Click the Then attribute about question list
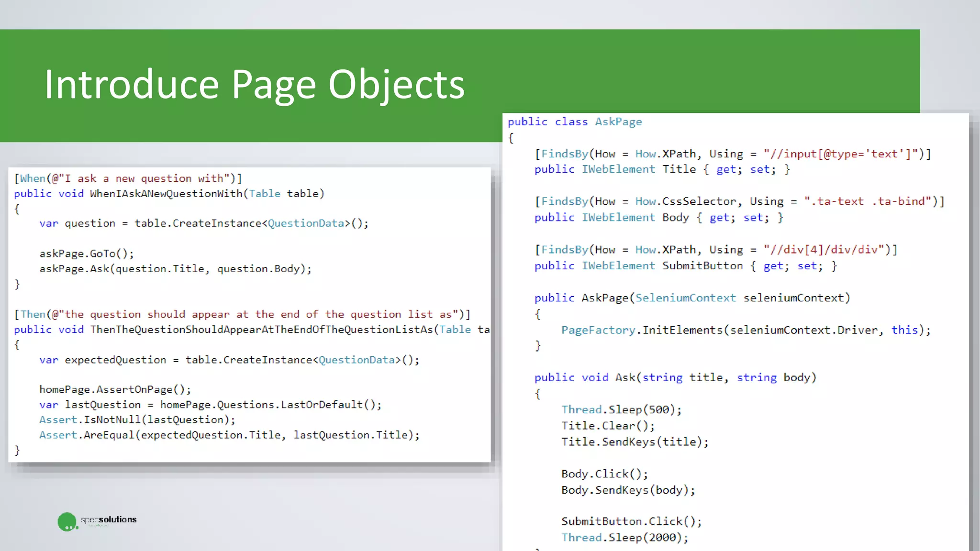Screen dimensions: 980x551 click(x=243, y=314)
